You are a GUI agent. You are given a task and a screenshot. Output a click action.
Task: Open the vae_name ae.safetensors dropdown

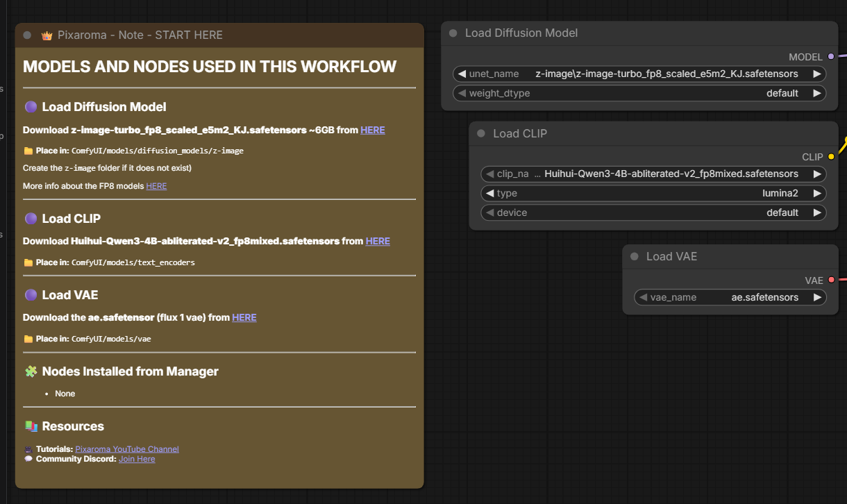point(730,297)
